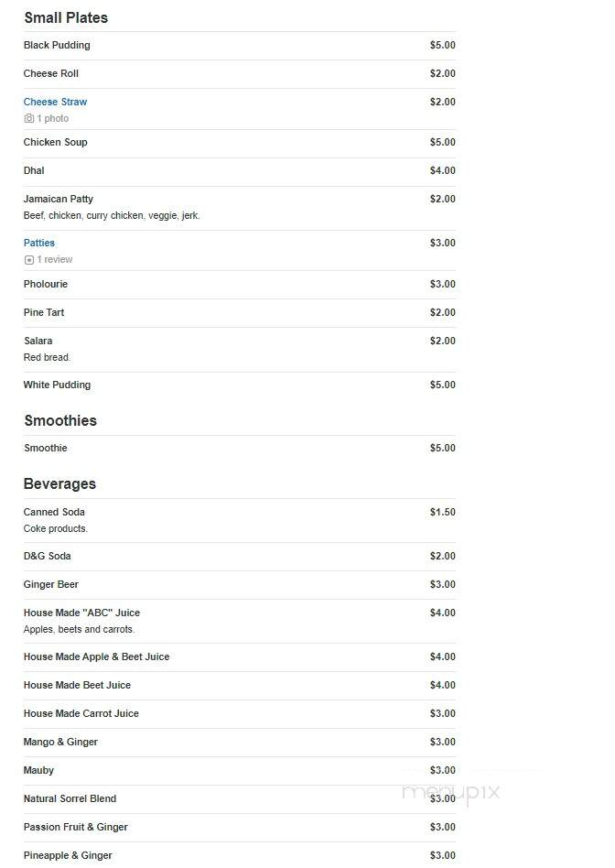Read the 1 review for Patties

point(54,260)
